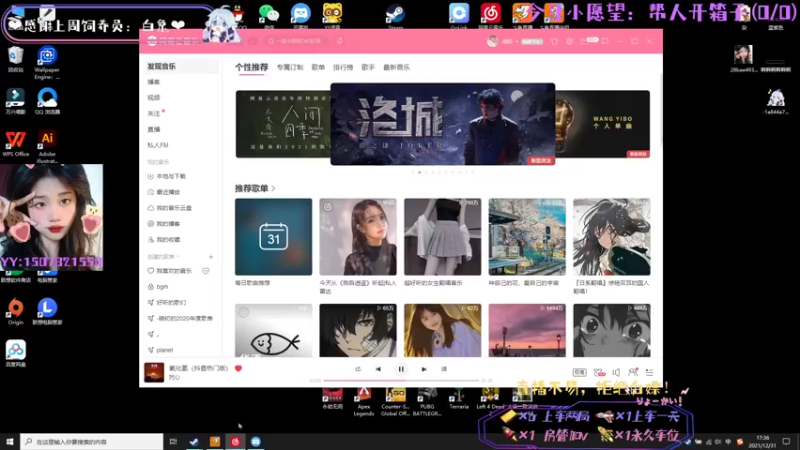Open the settings gear in NetEase header
Screen dimensions: 800x450
(x=569, y=41)
